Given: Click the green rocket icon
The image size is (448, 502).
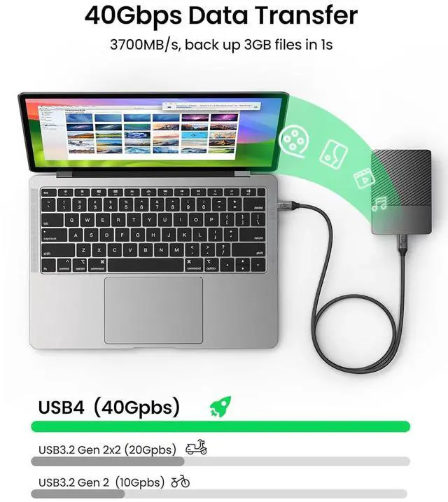Looking at the screenshot, I should [220, 406].
